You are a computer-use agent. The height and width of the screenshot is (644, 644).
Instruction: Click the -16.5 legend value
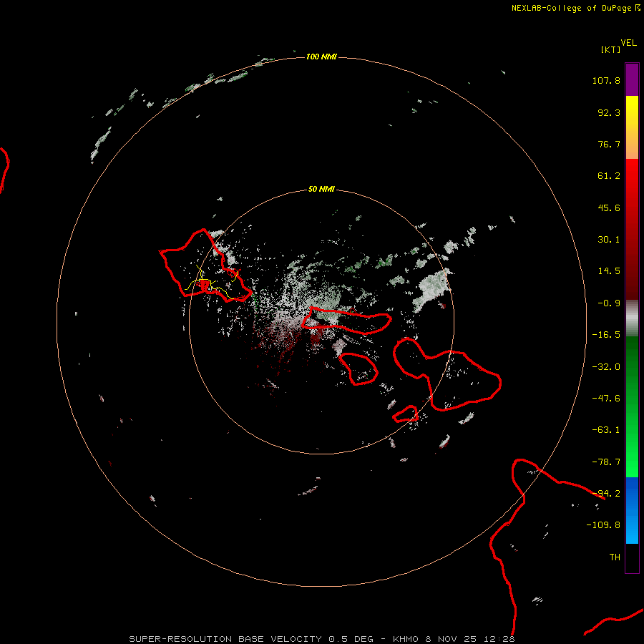606,335
